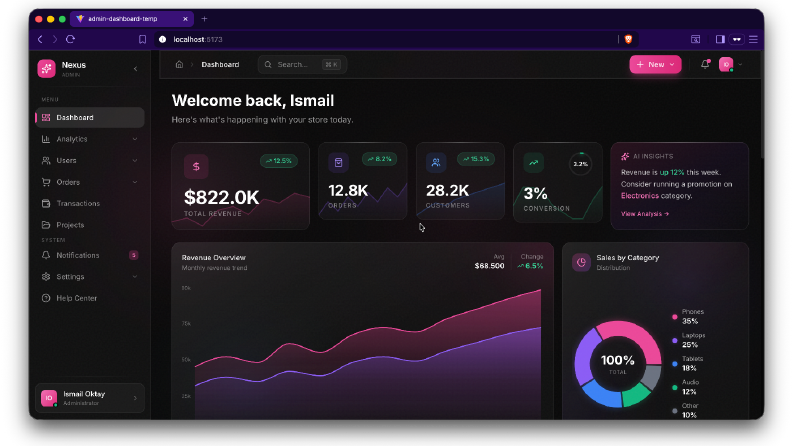Open Settings in the sidebar
Viewport: 793px width, 446px height.
(x=90, y=277)
